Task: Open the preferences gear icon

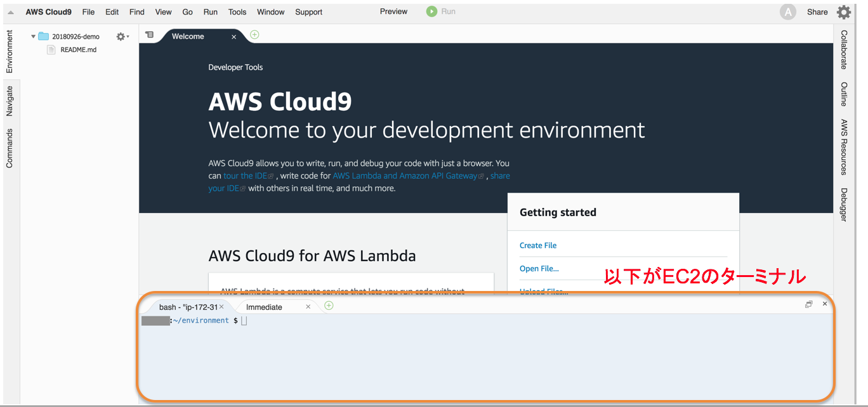Action: coord(843,12)
